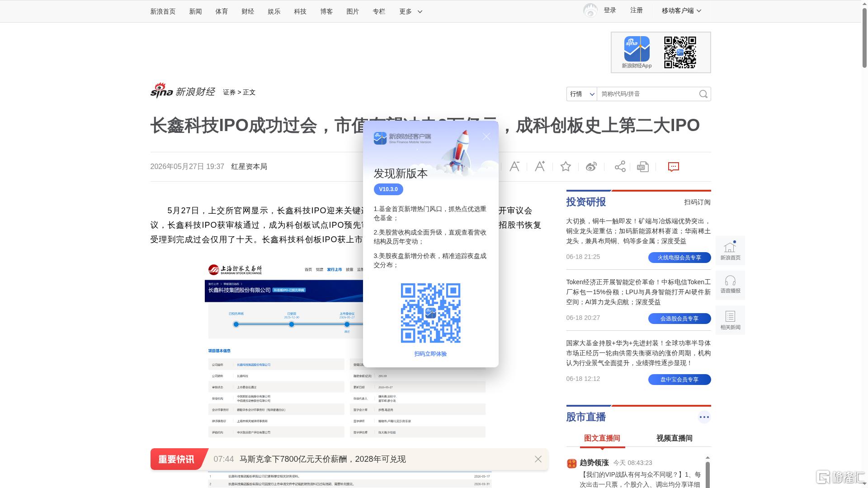Open 国家大基金持股 research report
Image resolution: width=868 pixels, height=488 pixels.
(x=638, y=353)
